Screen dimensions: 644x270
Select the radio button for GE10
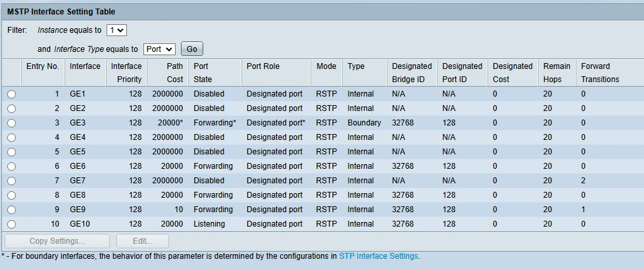click(11, 225)
